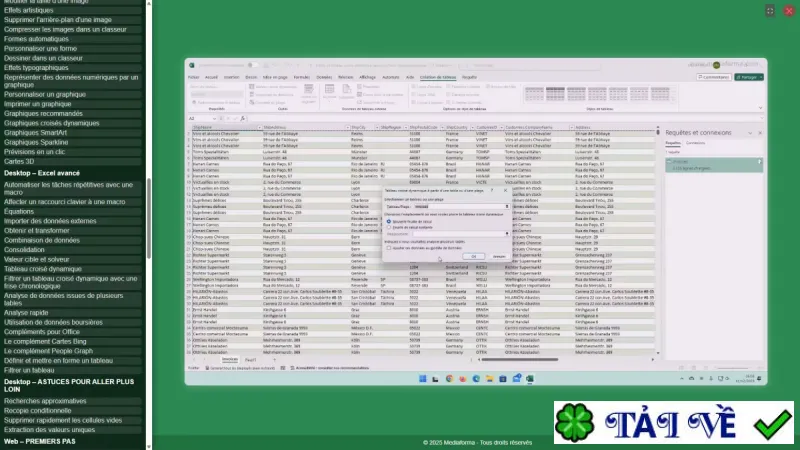This screenshot has width=800, height=450.
Task: Click the green clover icon on banner
Action: (x=574, y=422)
